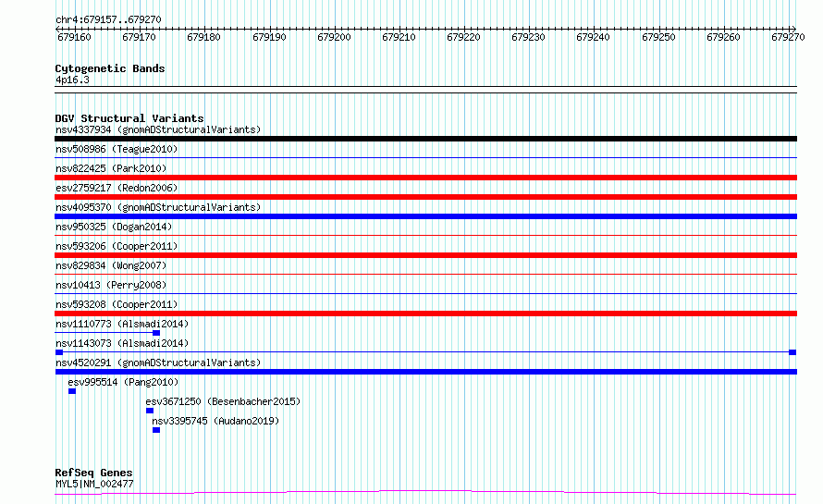Select the black nsv4337934 variant bar
This screenshot has height=504, width=823.
pos(425,139)
